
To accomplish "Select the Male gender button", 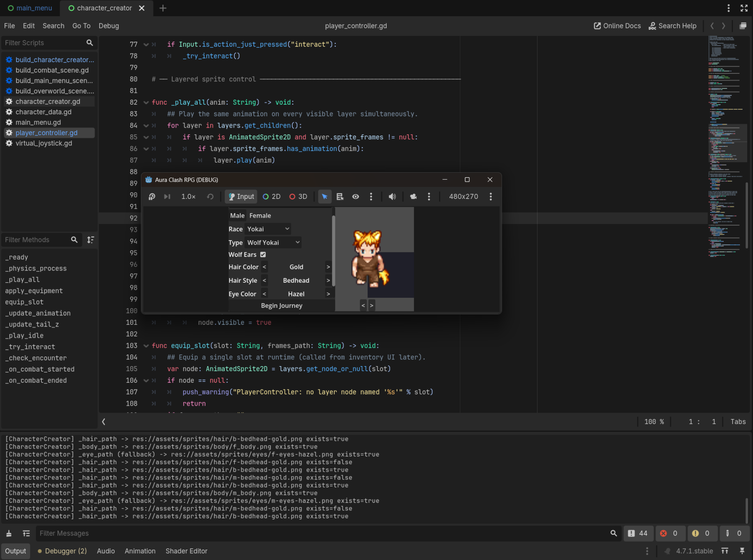I will pos(237,216).
